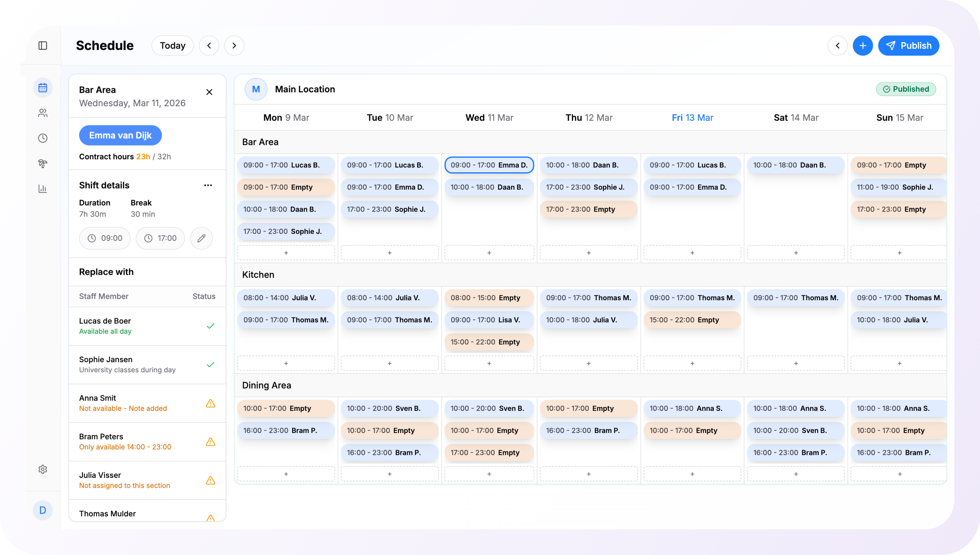Collapse the Dining Area section header
This screenshot has height=555, width=980.
coord(590,385)
